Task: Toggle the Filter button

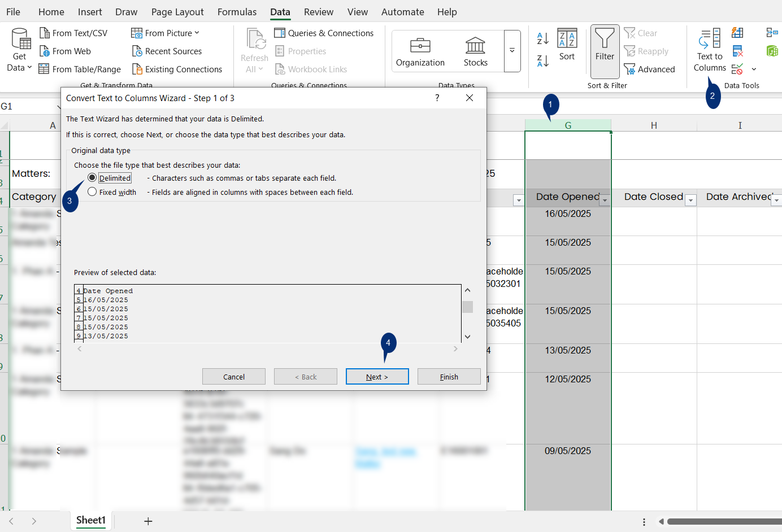Action: point(605,51)
